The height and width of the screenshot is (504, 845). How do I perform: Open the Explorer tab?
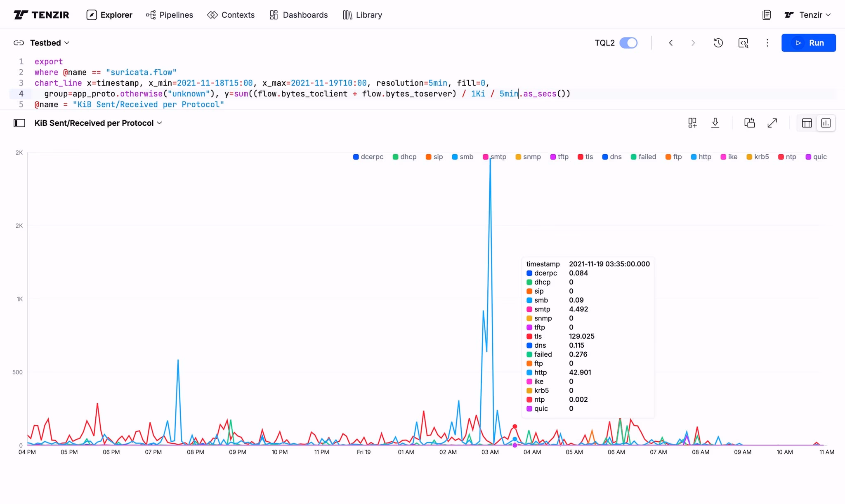[109, 15]
